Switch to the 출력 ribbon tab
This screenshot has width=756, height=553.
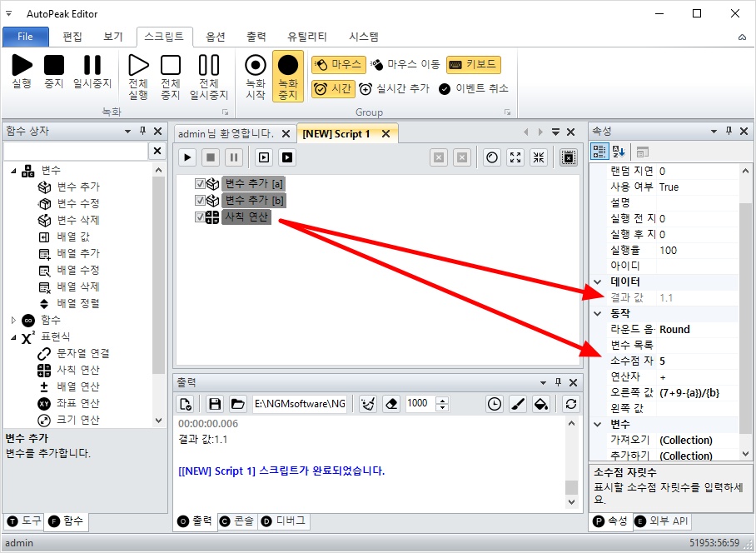[256, 37]
